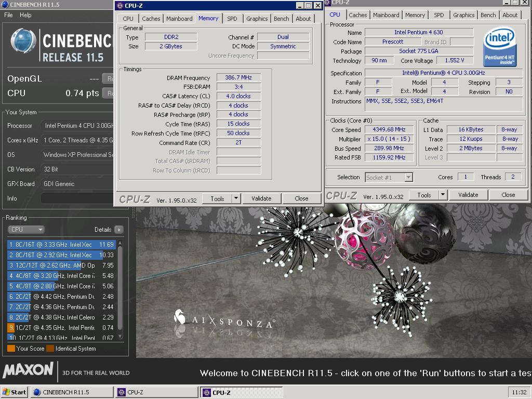Click Validate button in right CPU-Z window
Viewport: 532px width, 399px height.
pos(468,195)
